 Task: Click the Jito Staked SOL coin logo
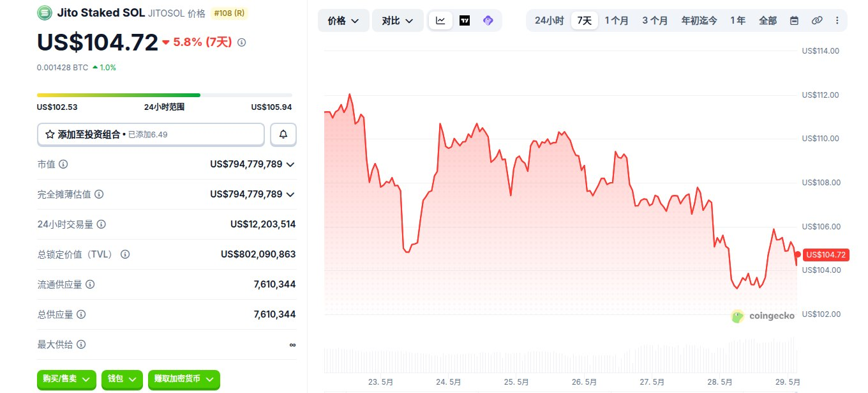[x=45, y=12]
